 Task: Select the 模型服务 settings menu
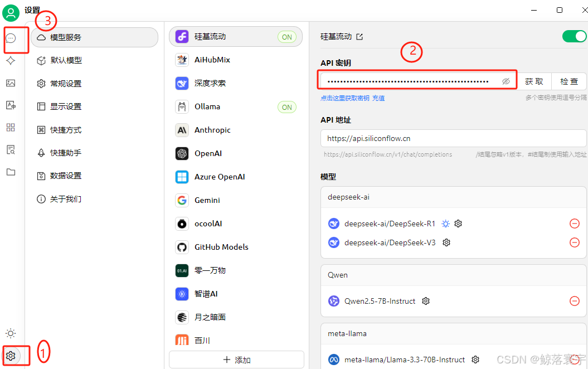95,37
